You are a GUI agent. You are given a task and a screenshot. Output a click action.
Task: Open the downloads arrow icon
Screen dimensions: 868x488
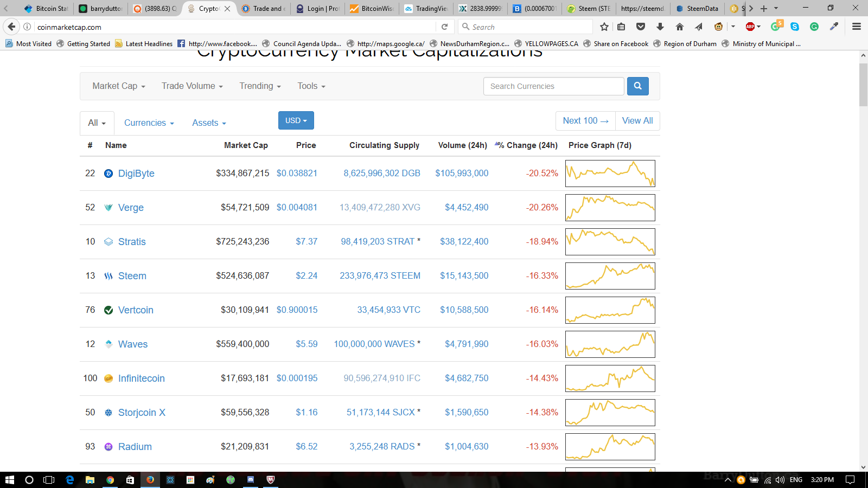[660, 27]
